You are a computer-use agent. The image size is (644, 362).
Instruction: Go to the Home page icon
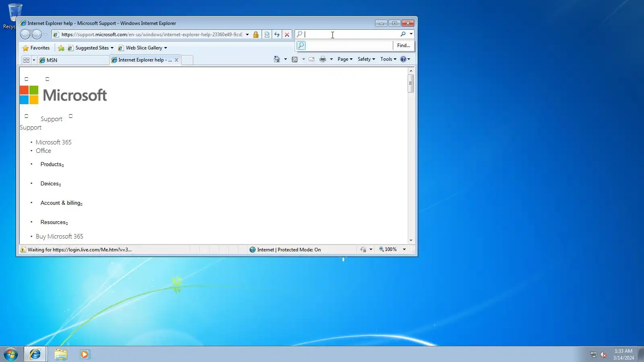tap(277, 59)
